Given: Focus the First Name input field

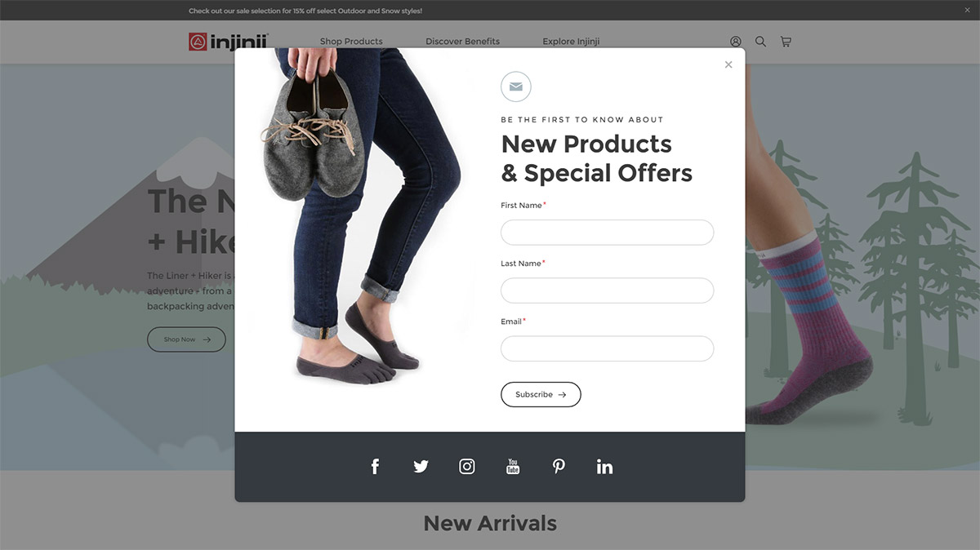Looking at the screenshot, I should point(607,233).
